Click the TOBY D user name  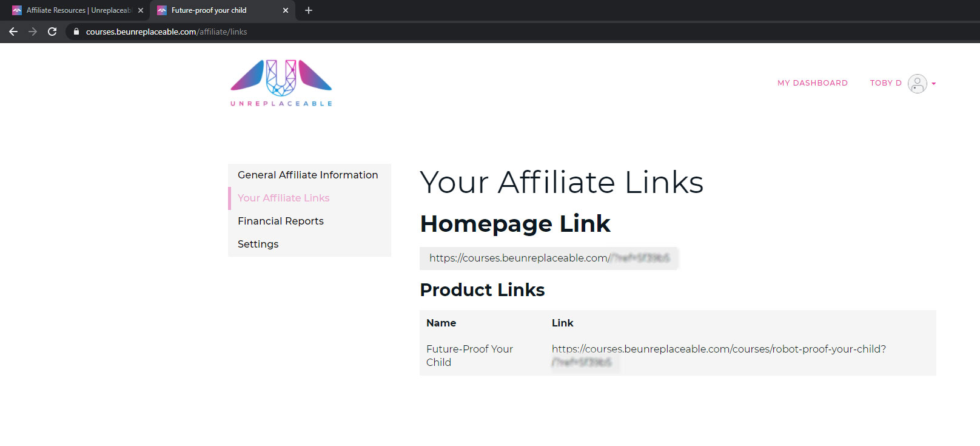click(x=885, y=83)
